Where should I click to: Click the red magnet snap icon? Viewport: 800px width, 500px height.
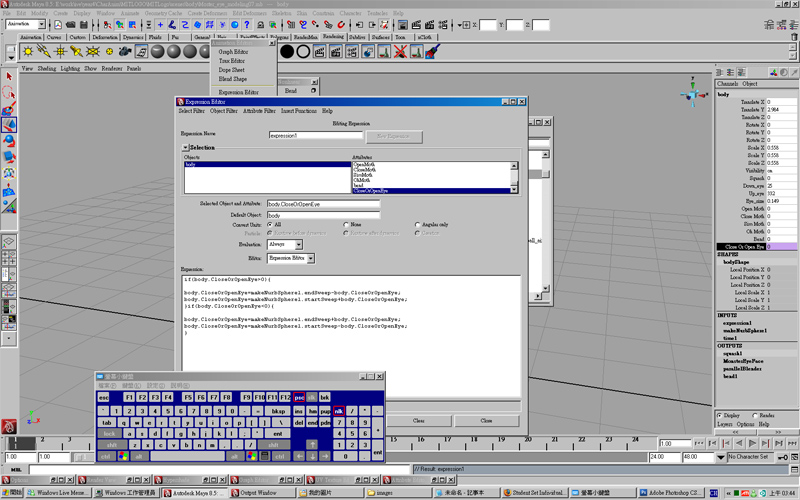341,24
